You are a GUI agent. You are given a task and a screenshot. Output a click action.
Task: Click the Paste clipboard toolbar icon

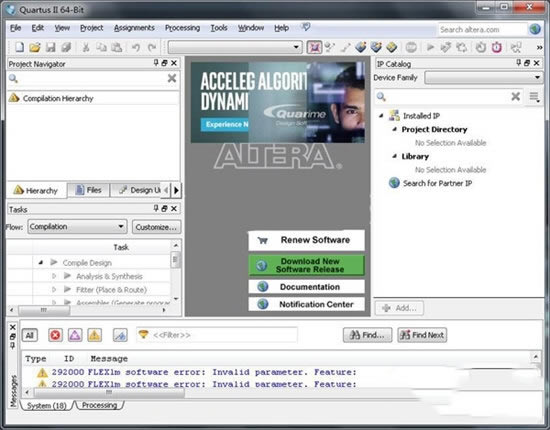click(116, 47)
